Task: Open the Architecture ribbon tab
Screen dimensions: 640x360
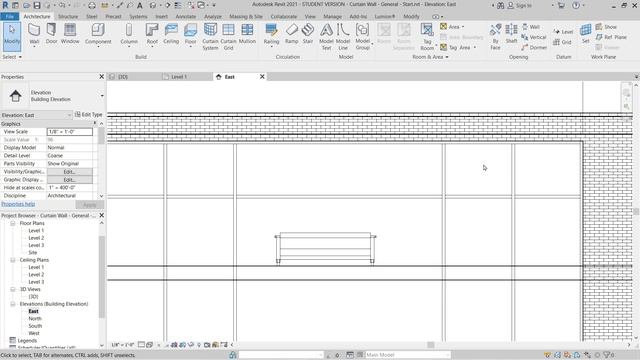Action: click(37, 16)
